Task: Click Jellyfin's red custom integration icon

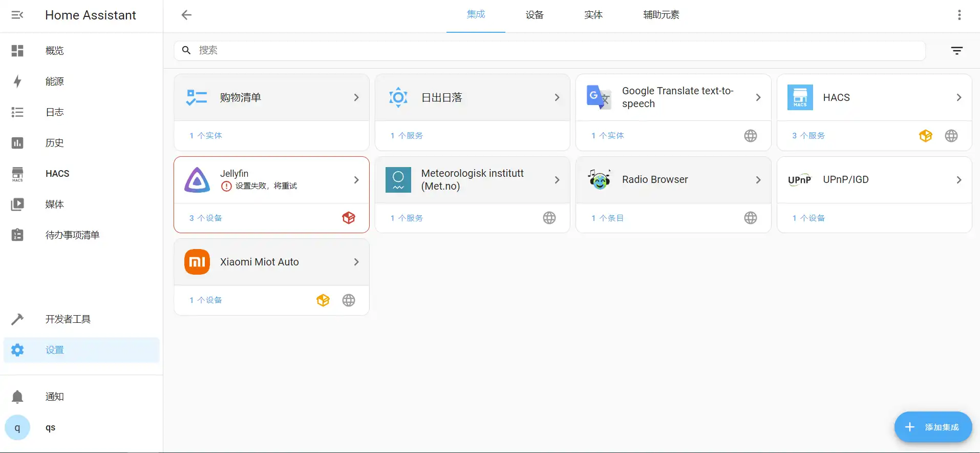Action: tap(349, 218)
